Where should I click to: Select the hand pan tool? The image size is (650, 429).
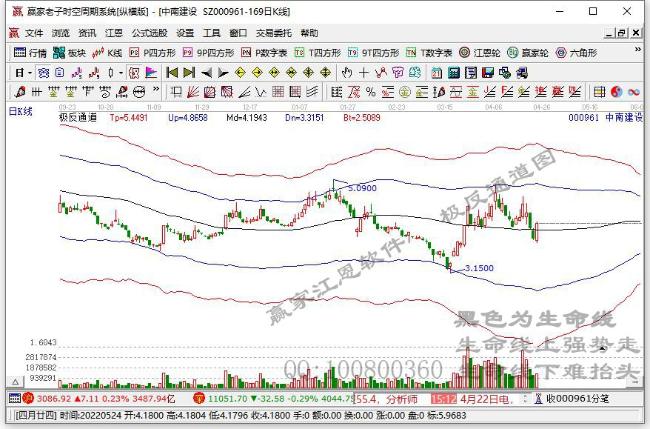click(x=347, y=73)
